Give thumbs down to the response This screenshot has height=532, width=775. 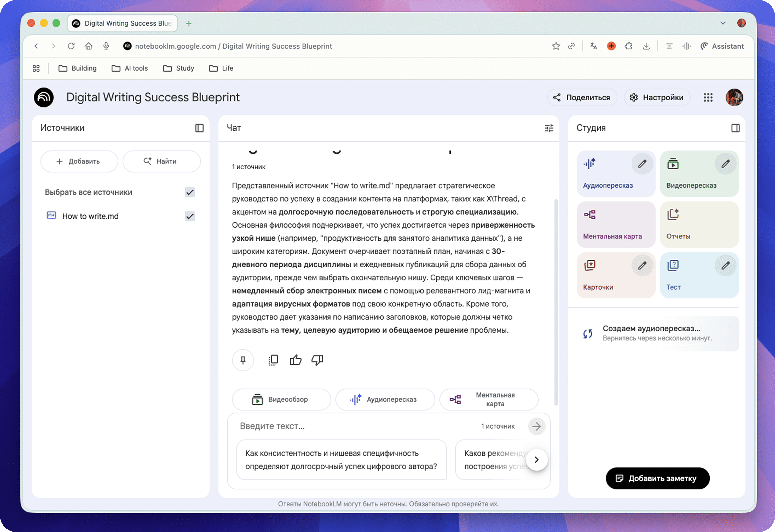(x=317, y=360)
